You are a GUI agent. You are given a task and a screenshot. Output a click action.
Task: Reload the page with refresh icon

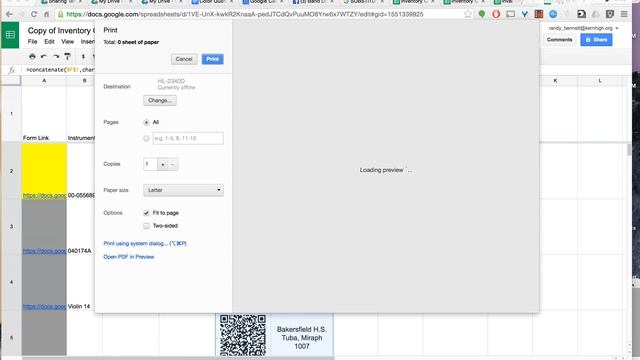(x=33, y=14)
